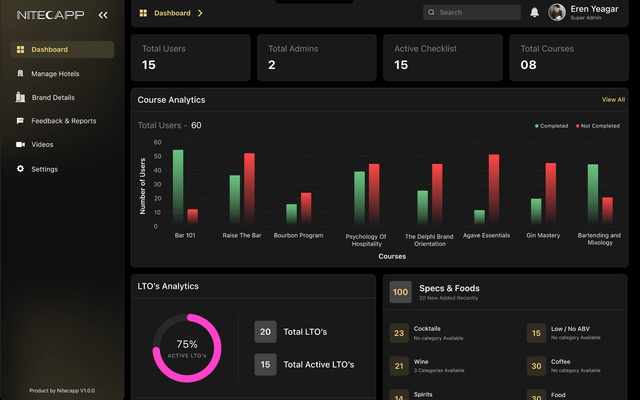Click the Manage Hotels building icon

pos(20,73)
